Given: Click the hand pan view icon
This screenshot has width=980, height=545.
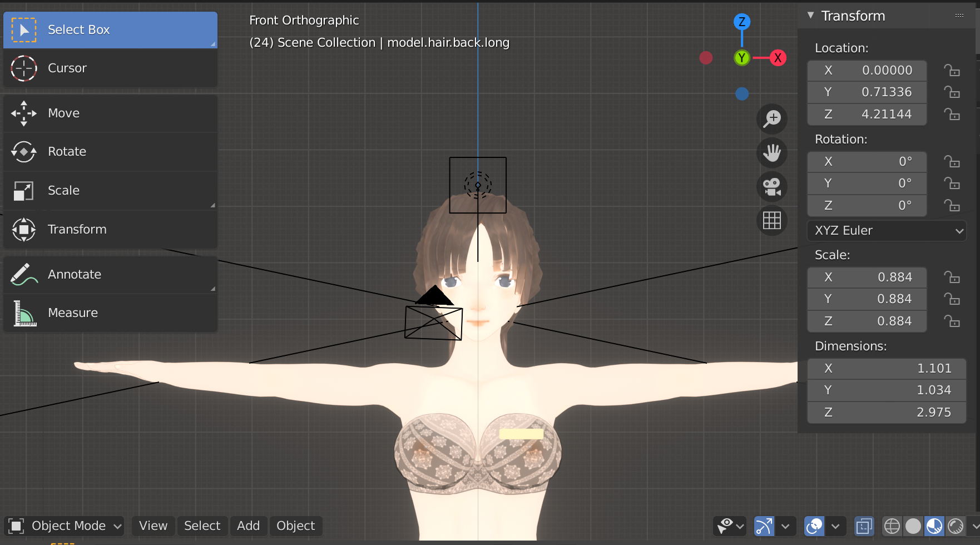Looking at the screenshot, I should (771, 152).
